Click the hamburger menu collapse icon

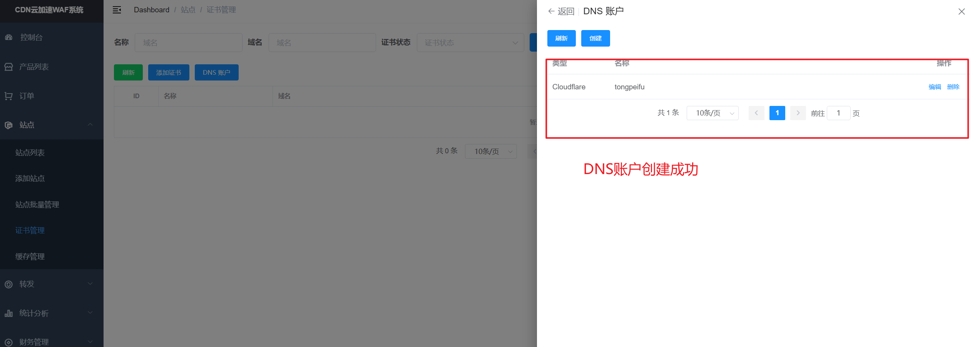coord(117,10)
